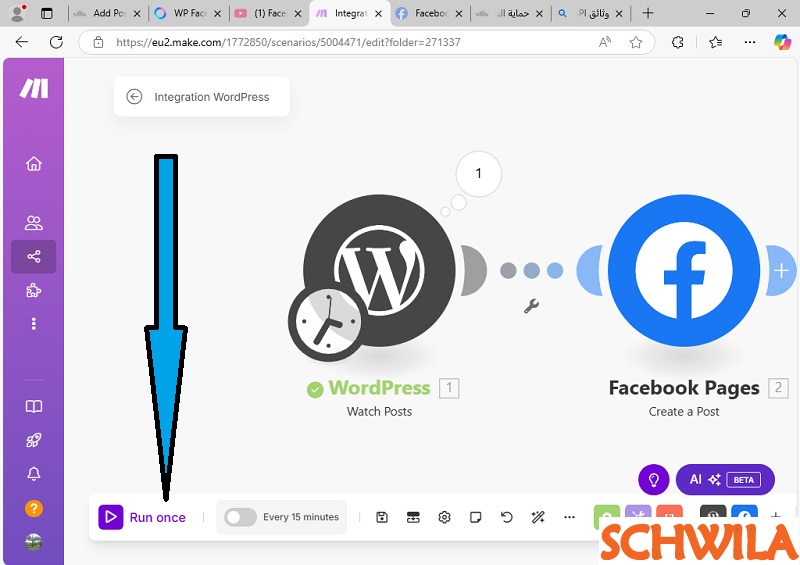Toggle the scenario scheduling switch on
This screenshot has height=565, width=800.
tap(240, 517)
